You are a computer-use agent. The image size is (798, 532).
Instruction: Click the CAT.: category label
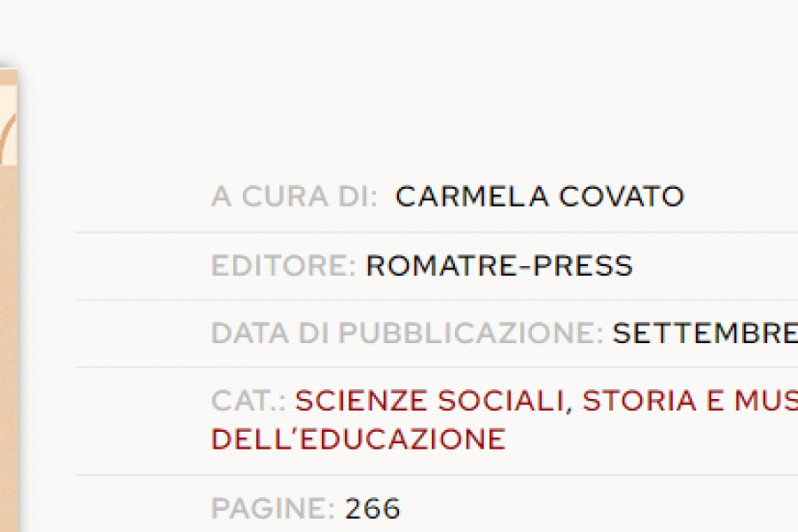(248, 401)
